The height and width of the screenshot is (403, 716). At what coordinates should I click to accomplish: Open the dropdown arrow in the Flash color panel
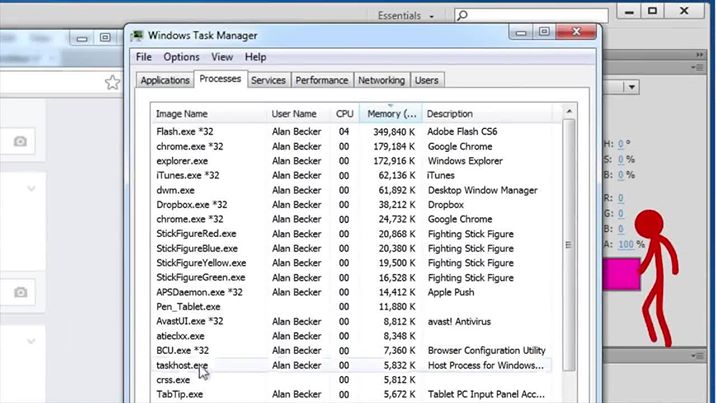[632, 87]
